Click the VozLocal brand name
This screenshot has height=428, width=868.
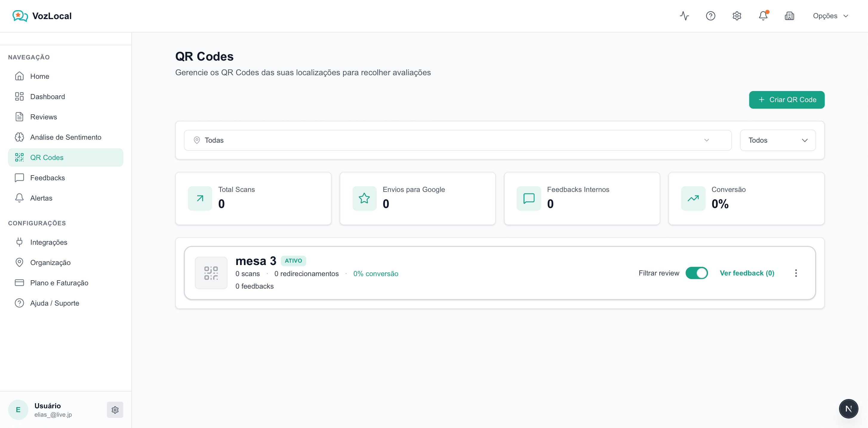coord(52,16)
